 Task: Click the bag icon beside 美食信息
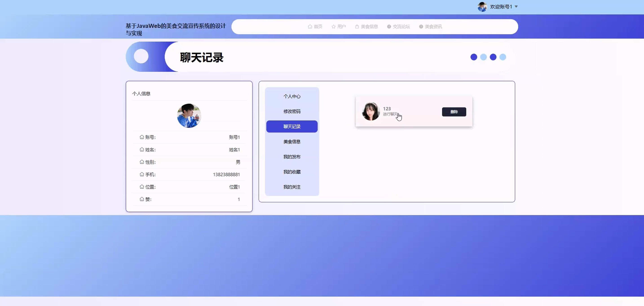(357, 27)
